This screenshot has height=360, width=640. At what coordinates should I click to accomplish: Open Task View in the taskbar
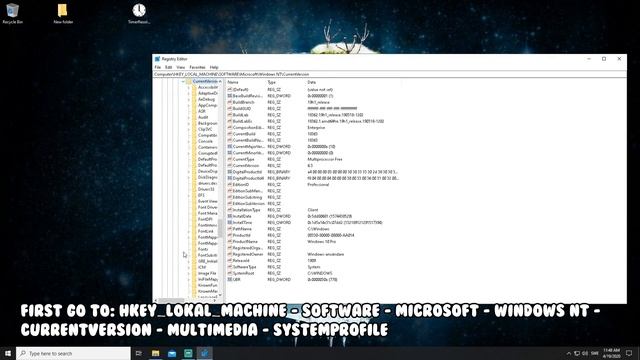tap(139, 353)
